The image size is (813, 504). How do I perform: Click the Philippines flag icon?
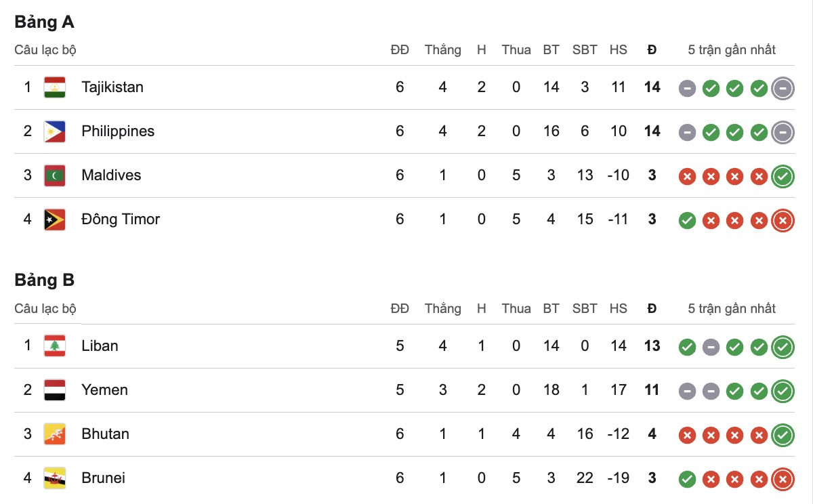(54, 131)
